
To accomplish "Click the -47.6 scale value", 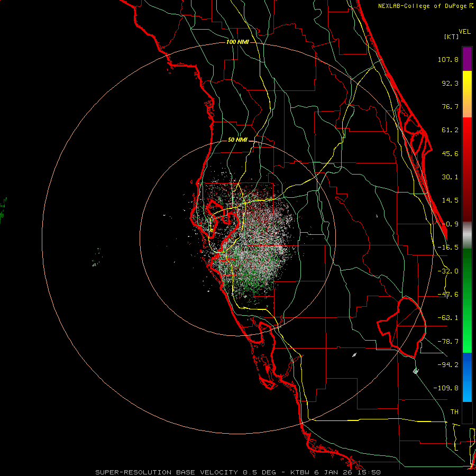I will tap(448, 295).
